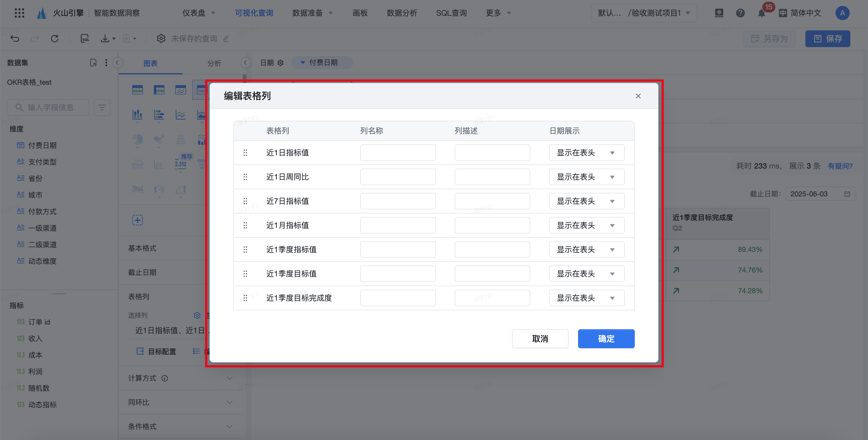Open notification bell with 15 badge
868x440 pixels.
coord(761,13)
